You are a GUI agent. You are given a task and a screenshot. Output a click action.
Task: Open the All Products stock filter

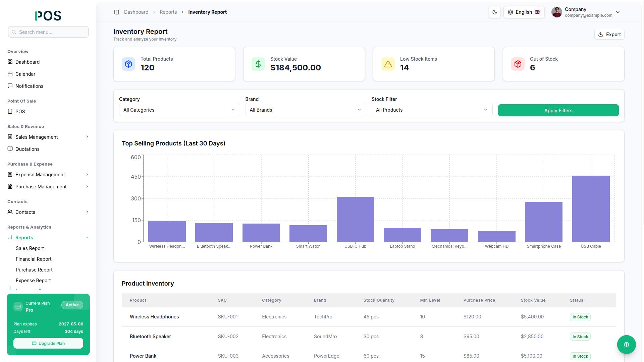(x=432, y=110)
